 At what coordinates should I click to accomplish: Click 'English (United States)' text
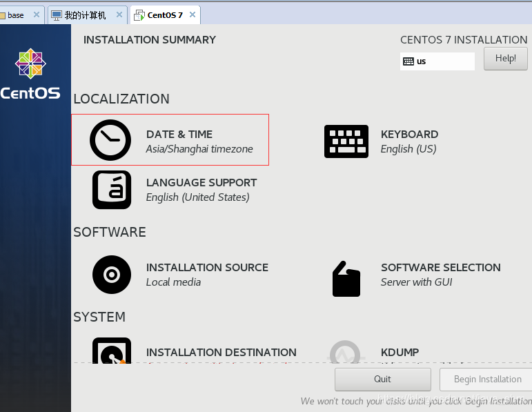pos(198,197)
